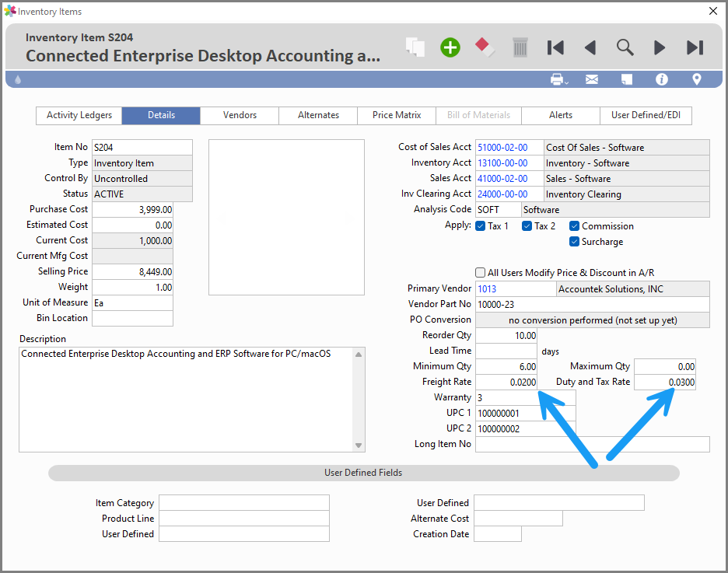Click the information icon
This screenshot has width=728, height=573.
(662, 79)
